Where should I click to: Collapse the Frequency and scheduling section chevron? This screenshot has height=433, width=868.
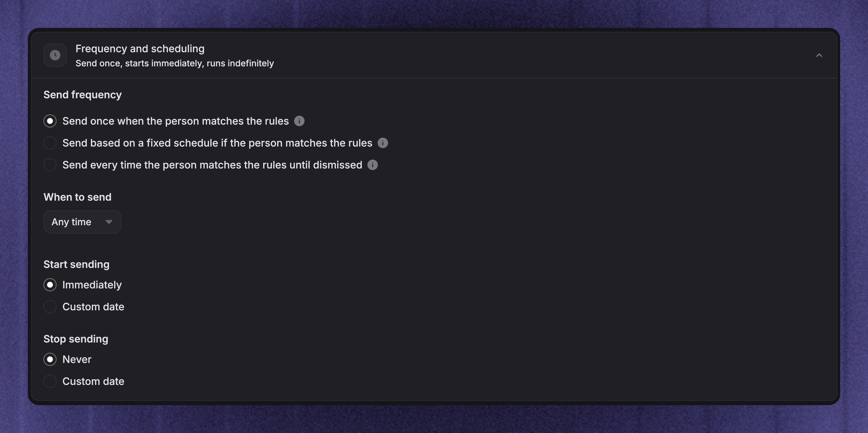tap(819, 55)
